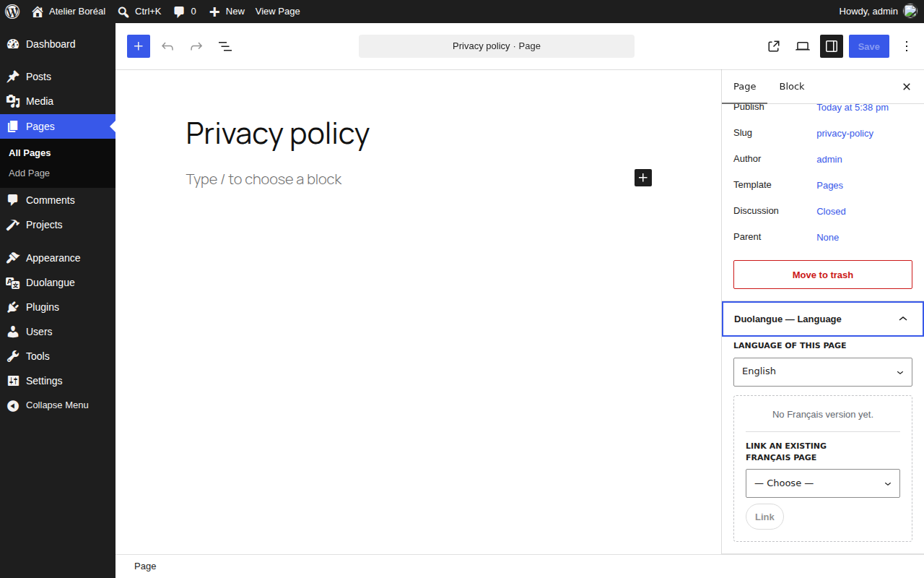Open Media from the sidebar
Screen dimensions: 924x578
[x=58, y=101]
